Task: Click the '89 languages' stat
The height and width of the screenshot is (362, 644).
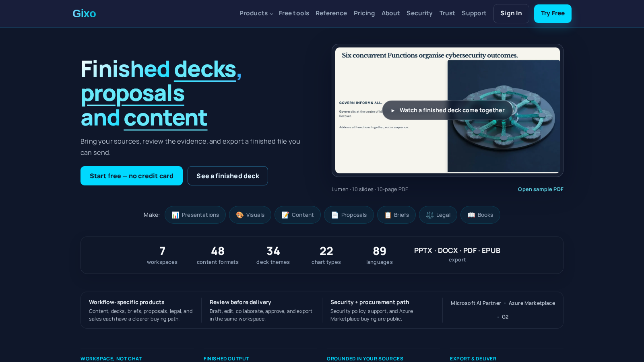Action: tap(380, 255)
